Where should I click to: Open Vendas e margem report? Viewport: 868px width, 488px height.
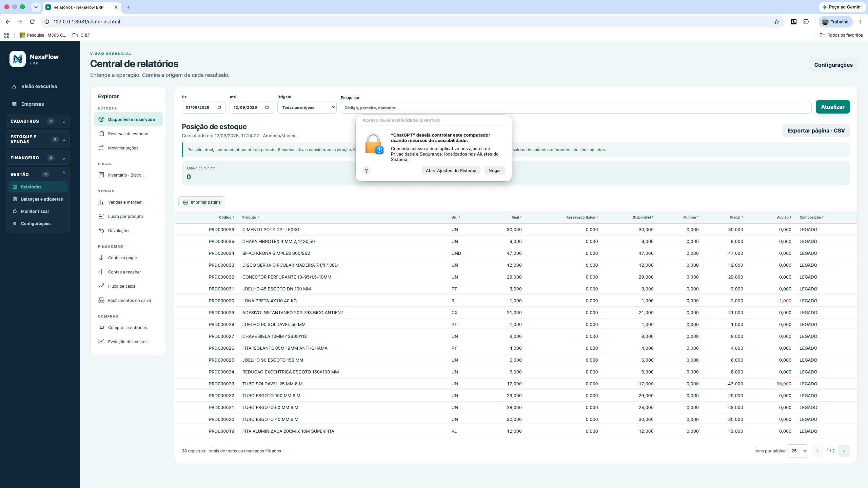click(128, 202)
